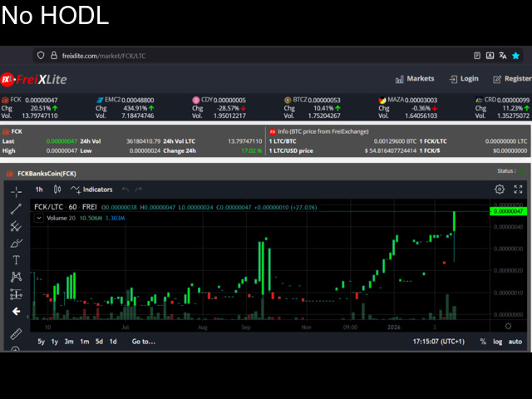This screenshot has height=399, width=532.
Task: Set the chart range to 1m
Action: pyautogui.click(x=85, y=342)
